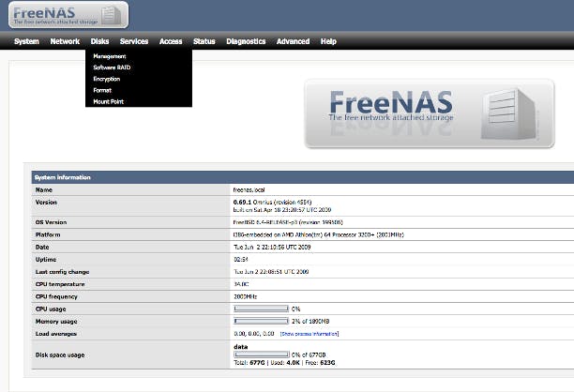The image size is (574, 392).
Task: Click the bold data mount point label
Action: (x=240, y=347)
